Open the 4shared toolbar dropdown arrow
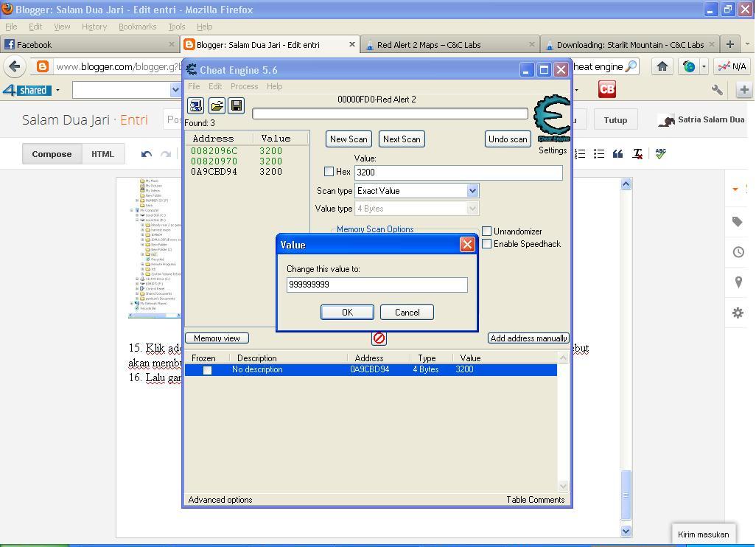The height and width of the screenshot is (547, 756). (x=58, y=90)
